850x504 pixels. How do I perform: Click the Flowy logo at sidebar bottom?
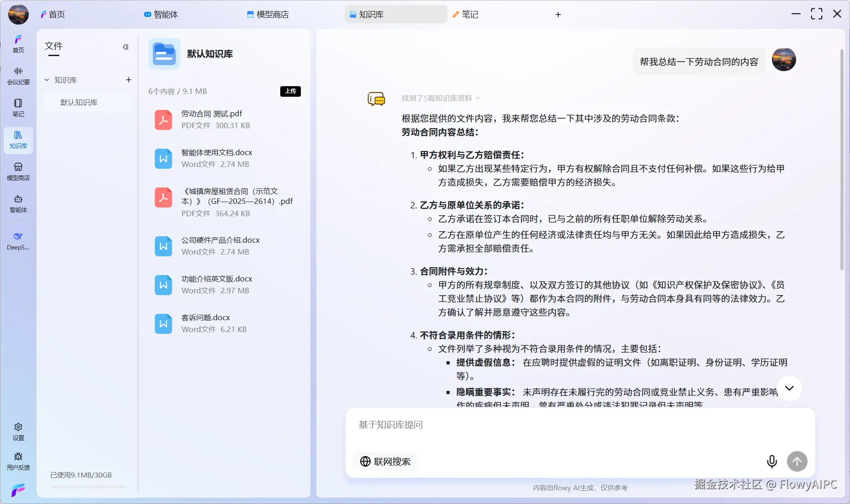pyautogui.click(x=18, y=490)
